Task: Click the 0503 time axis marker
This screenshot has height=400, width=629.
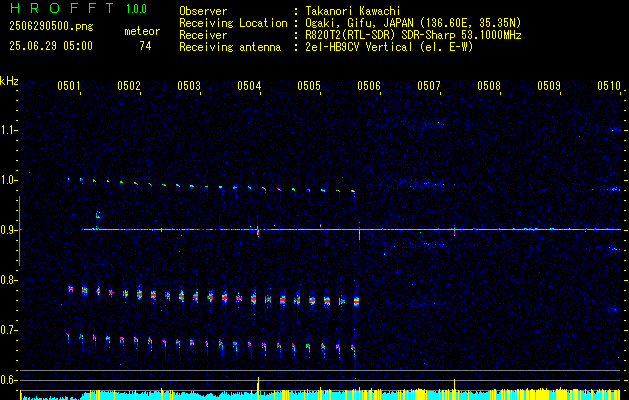Action: point(189,85)
